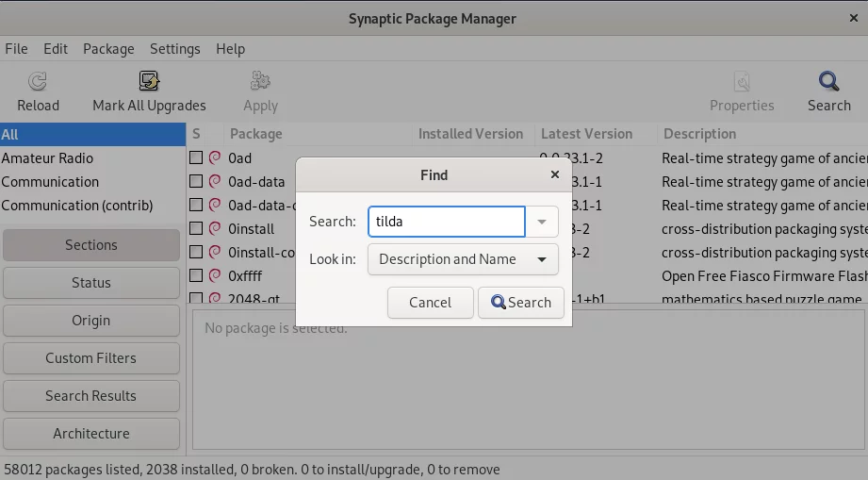Switch to Architecture filter
The image size is (868, 480).
coord(91,433)
